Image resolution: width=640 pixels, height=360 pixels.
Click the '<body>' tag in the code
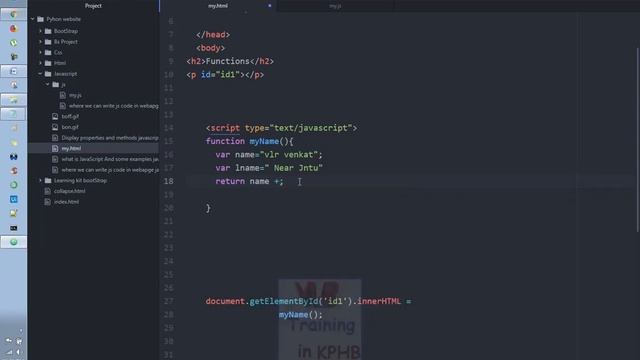(211, 48)
